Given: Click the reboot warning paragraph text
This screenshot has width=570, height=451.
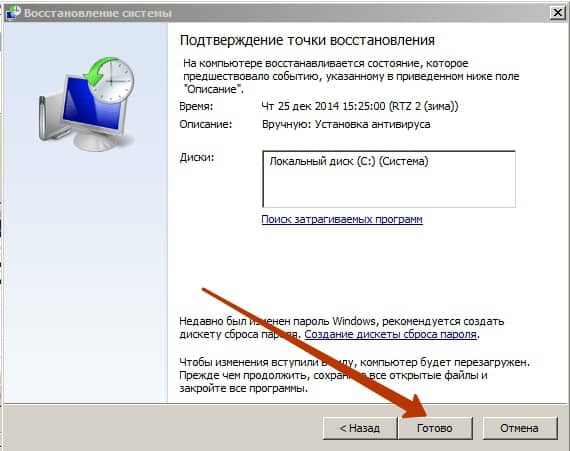Looking at the screenshot, I should pos(354,375).
